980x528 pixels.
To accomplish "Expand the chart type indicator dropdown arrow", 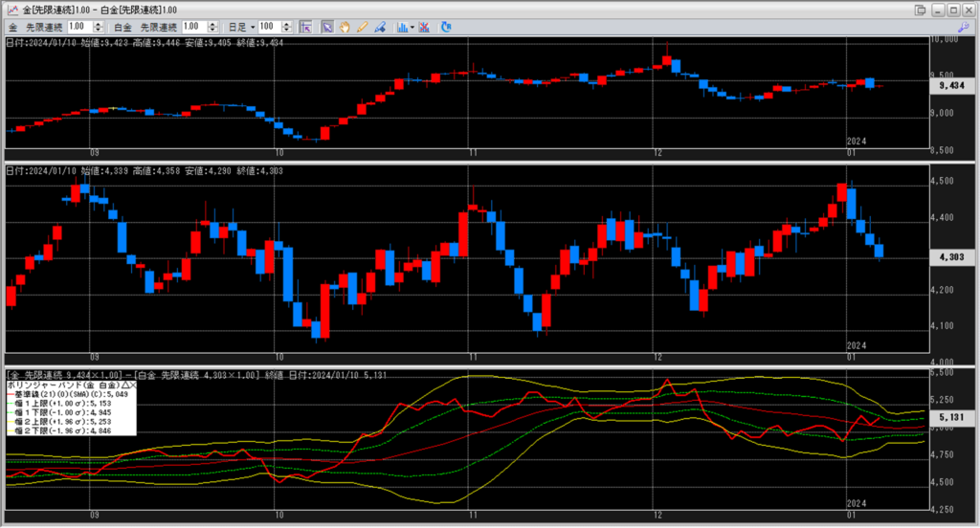I will pyautogui.click(x=412, y=27).
